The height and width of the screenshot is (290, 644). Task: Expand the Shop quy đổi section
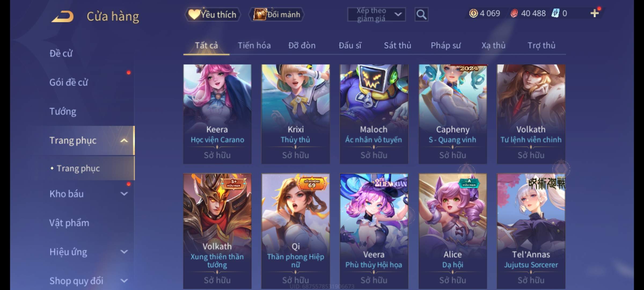[124, 281]
